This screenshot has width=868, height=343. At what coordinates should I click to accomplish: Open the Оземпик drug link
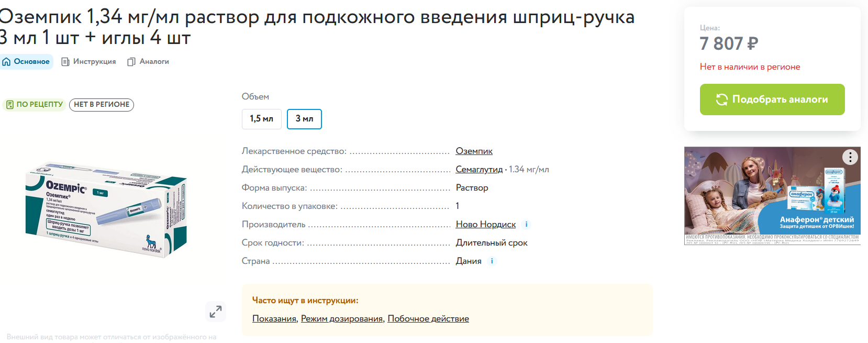pyautogui.click(x=474, y=151)
